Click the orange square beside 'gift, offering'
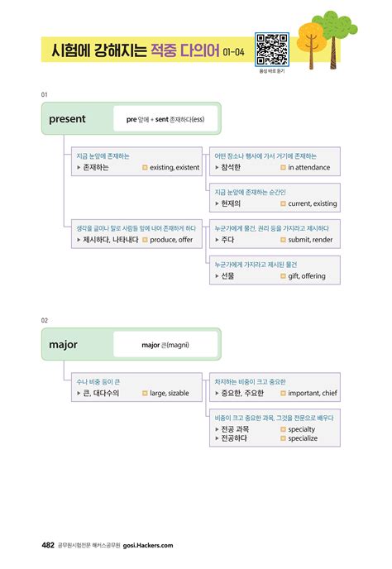The height and width of the screenshot is (569, 392). pos(283,276)
